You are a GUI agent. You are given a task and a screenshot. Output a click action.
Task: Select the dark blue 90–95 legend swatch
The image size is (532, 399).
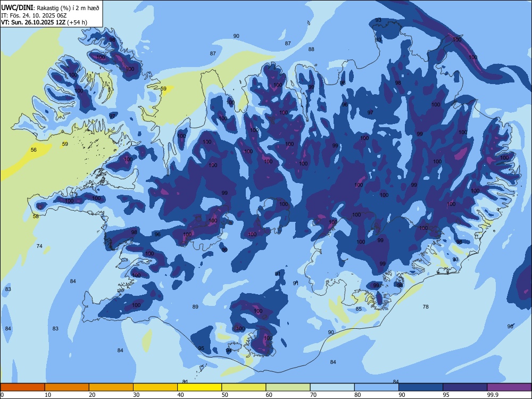(421, 387)
